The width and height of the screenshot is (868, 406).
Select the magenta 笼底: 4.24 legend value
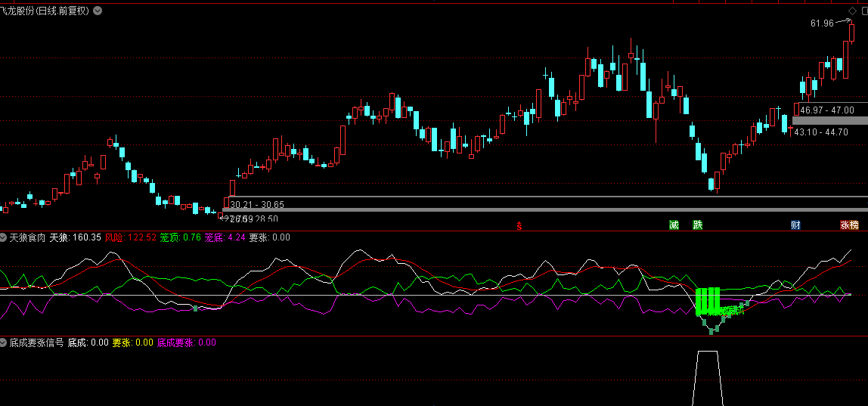(x=225, y=237)
